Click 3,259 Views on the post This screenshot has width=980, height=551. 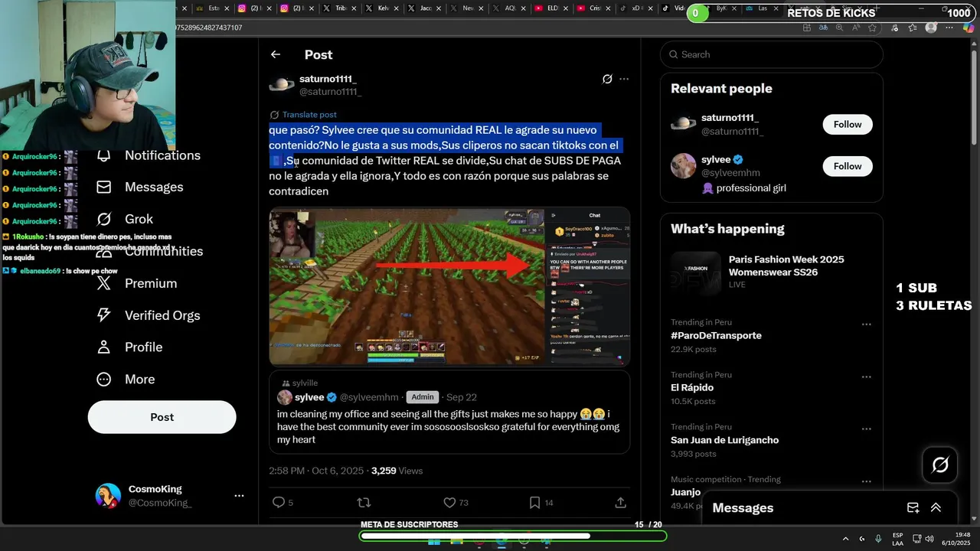[x=397, y=471]
